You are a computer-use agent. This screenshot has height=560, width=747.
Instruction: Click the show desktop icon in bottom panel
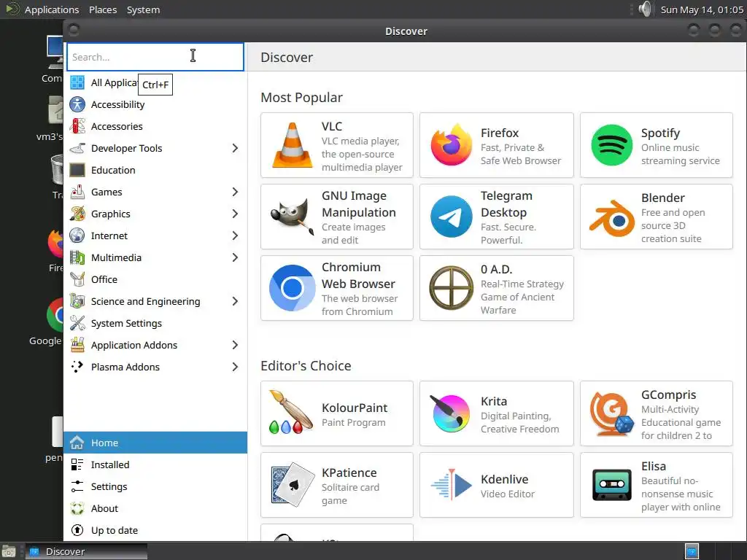[9, 551]
